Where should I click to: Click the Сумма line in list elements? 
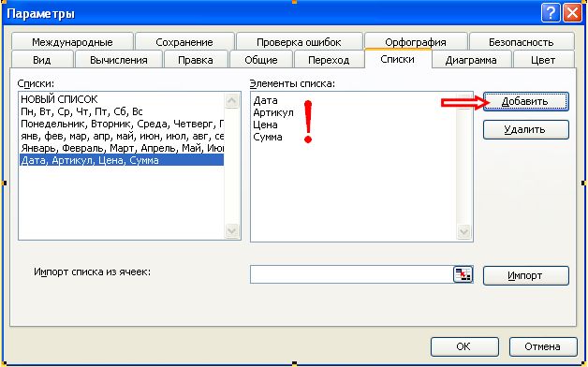268,137
